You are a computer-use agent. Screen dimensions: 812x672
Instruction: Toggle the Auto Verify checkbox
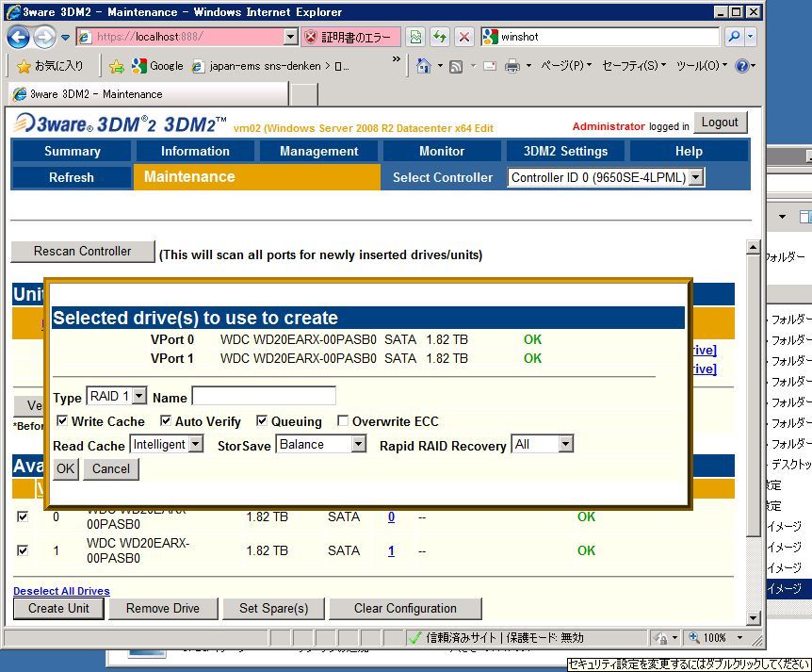click(166, 420)
